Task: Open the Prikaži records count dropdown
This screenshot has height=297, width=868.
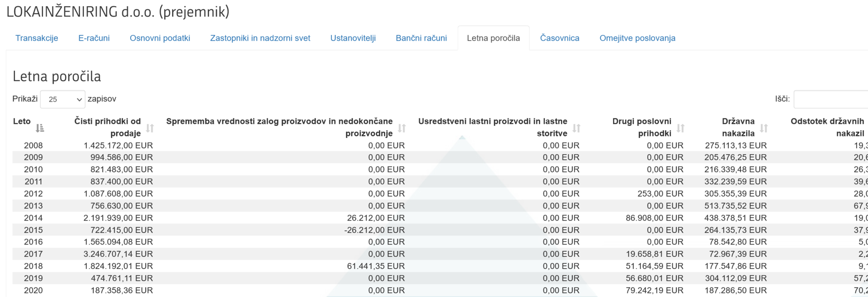Action: coord(62,99)
